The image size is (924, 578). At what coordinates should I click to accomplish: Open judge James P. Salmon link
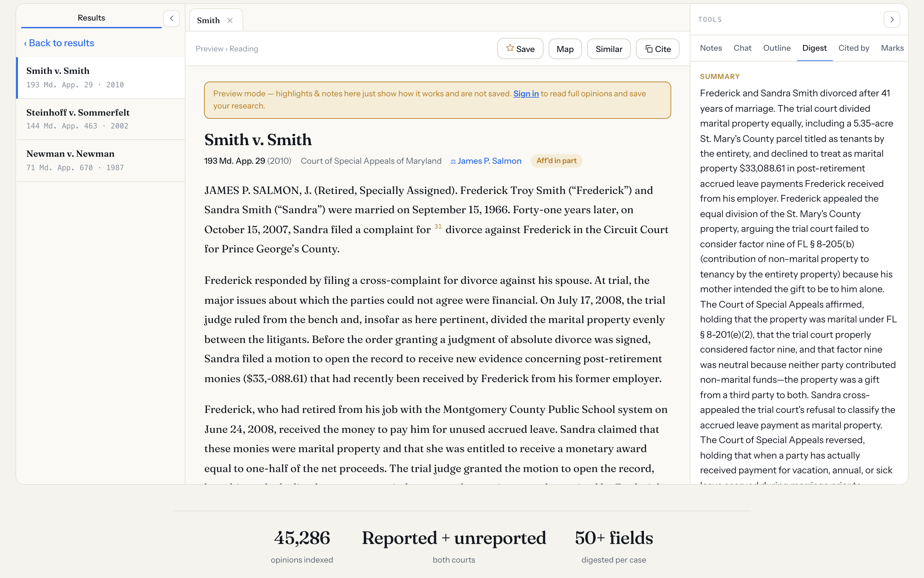(489, 161)
